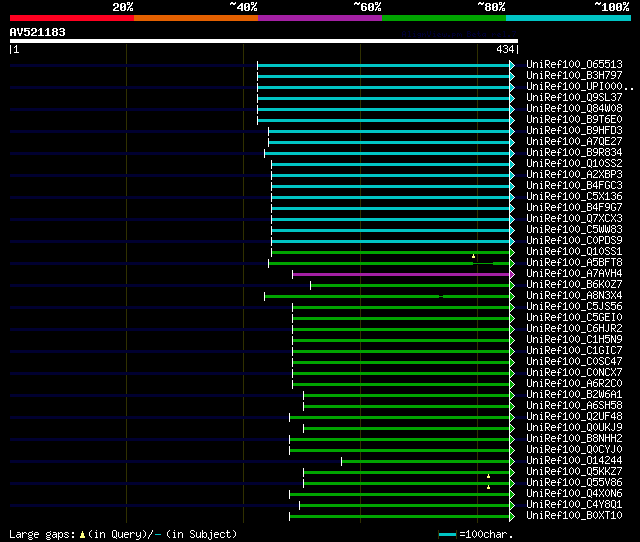Click the red 20% identity color bar

pos(72,18)
